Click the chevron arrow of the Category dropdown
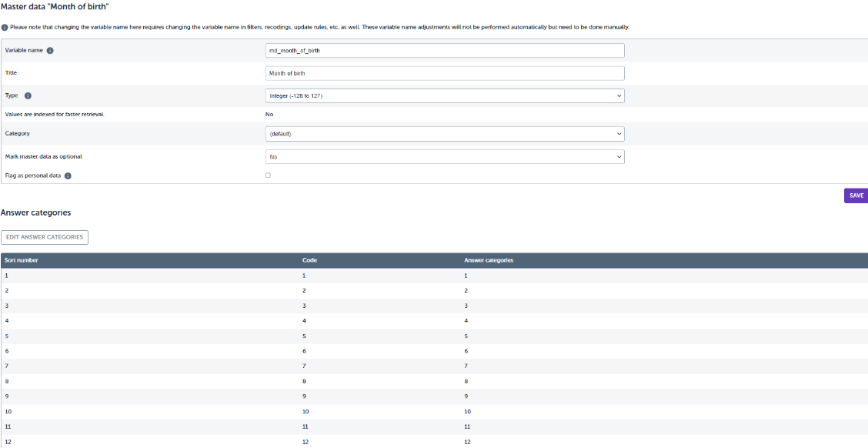Screen dimensions: 868x448 (x=619, y=134)
